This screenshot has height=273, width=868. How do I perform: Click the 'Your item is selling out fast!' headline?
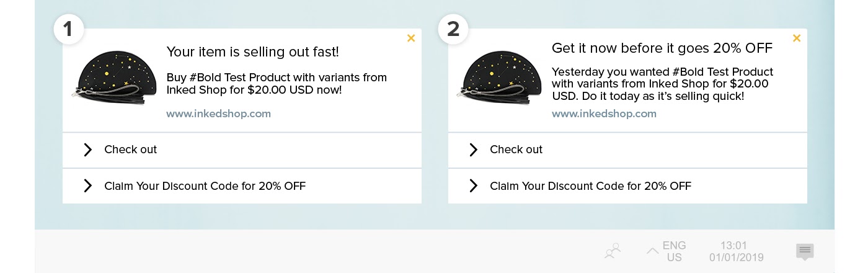253,51
